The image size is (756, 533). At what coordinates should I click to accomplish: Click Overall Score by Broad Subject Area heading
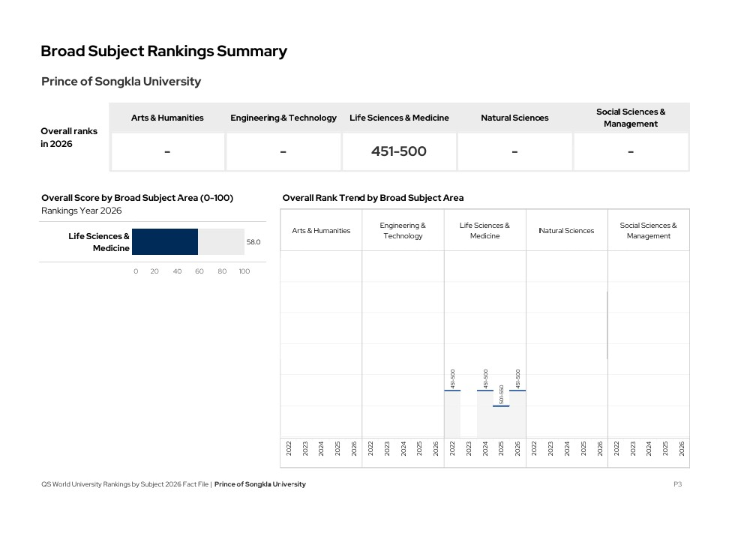(x=137, y=198)
